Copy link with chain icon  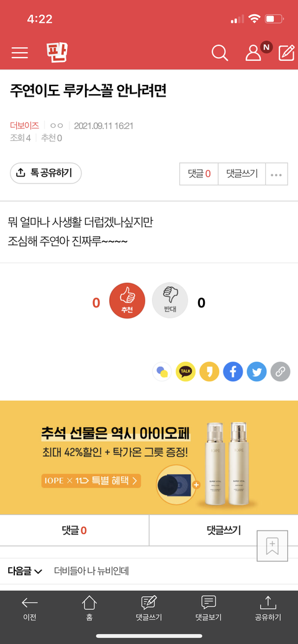pos(280,372)
